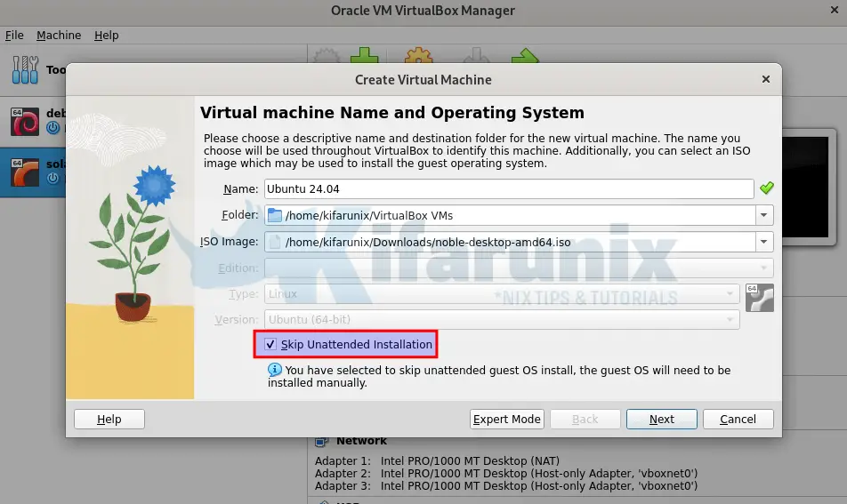Uncheck Skip Unattended Installation checkbox
The image size is (847, 504).
tap(270, 344)
